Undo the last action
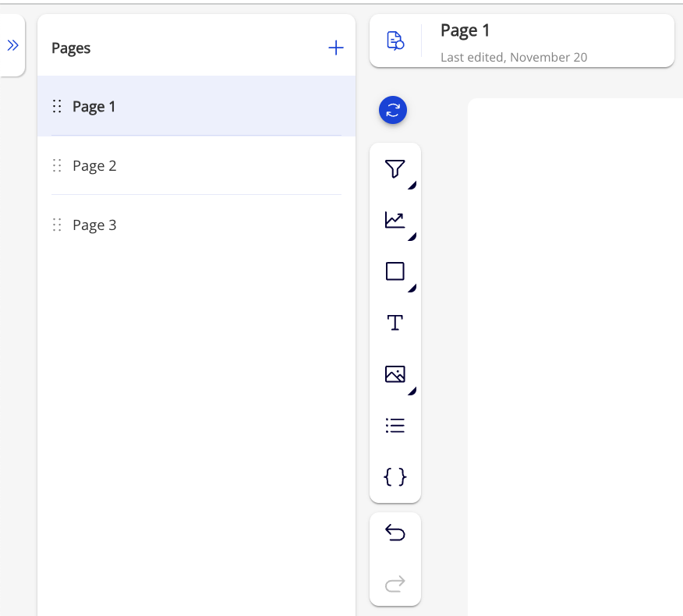This screenshot has height=616, width=683. tap(395, 533)
